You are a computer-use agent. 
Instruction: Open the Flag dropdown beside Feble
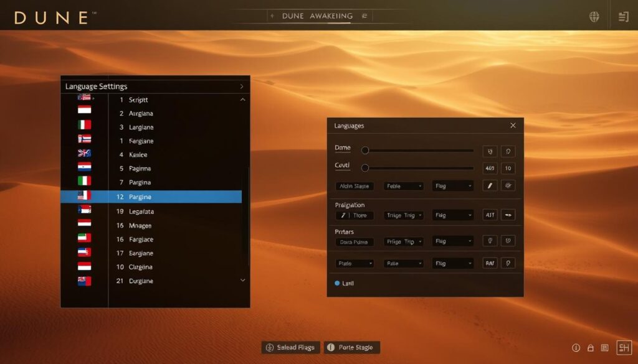tap(453, 186)
